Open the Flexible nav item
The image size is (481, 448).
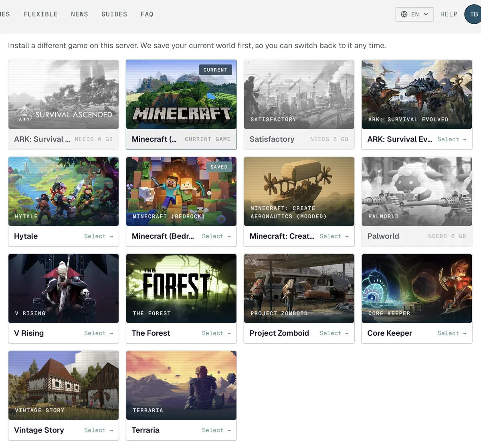[40, 14]
